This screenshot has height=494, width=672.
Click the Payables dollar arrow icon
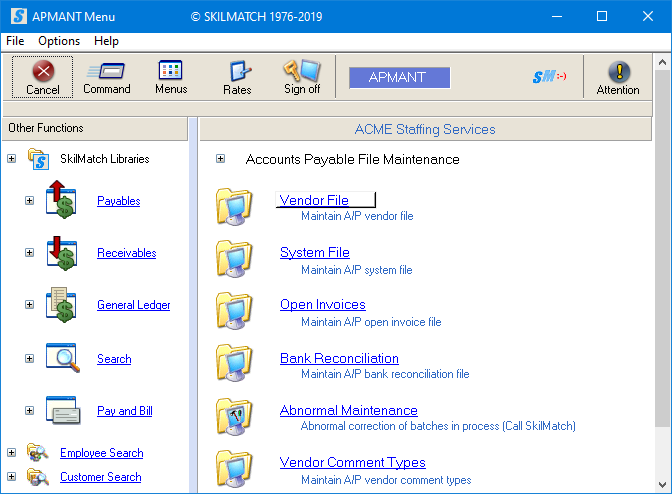coord(61,200)
